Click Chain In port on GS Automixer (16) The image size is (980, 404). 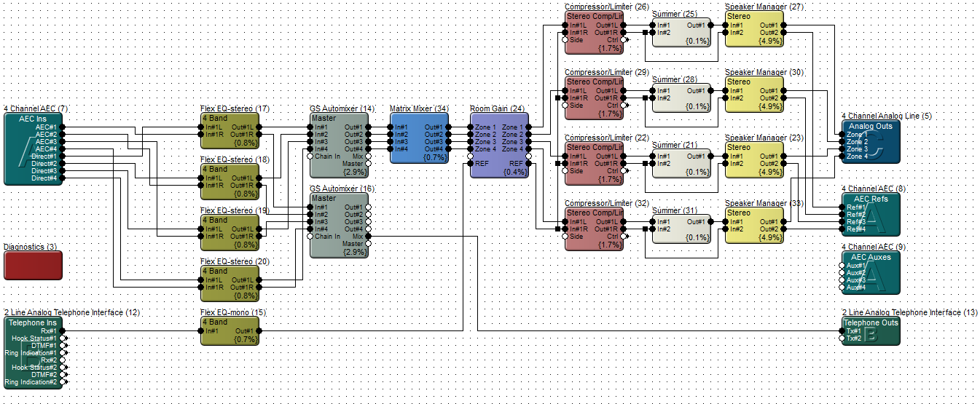pyautogui.click(x=310, y=236)
